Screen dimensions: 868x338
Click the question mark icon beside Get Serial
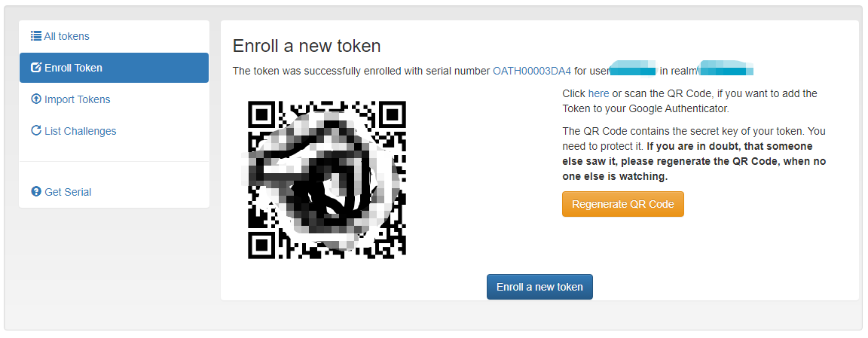tap(36, 192)
